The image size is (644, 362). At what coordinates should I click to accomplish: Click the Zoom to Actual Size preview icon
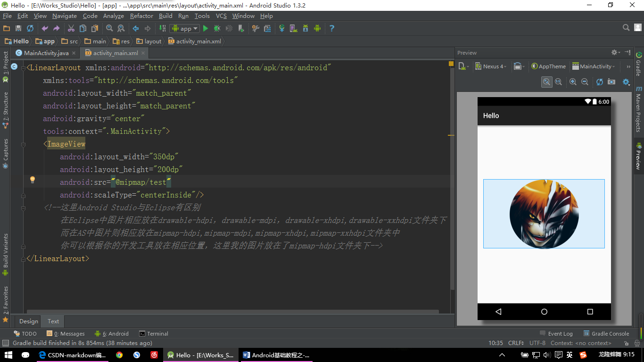(558, 82)
